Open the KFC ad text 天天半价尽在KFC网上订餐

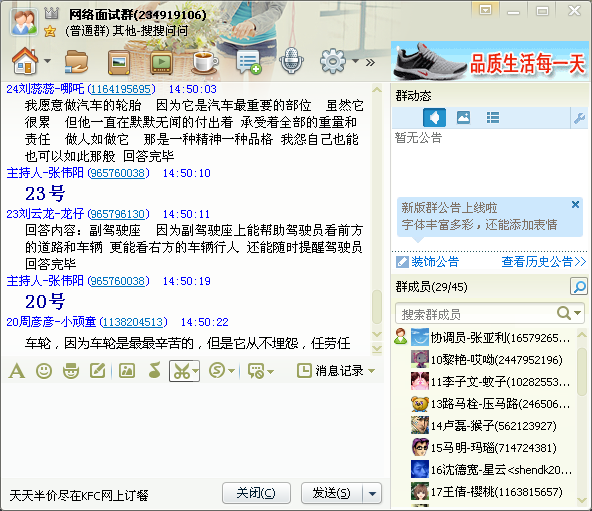(79, 495)
